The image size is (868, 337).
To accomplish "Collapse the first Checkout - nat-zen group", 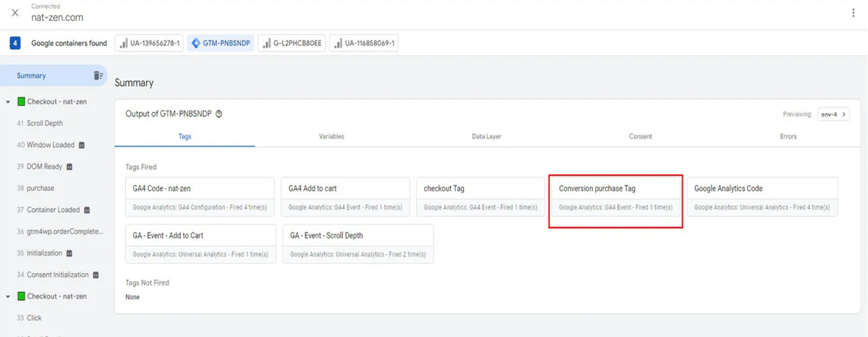I will [x=8, y=102].
